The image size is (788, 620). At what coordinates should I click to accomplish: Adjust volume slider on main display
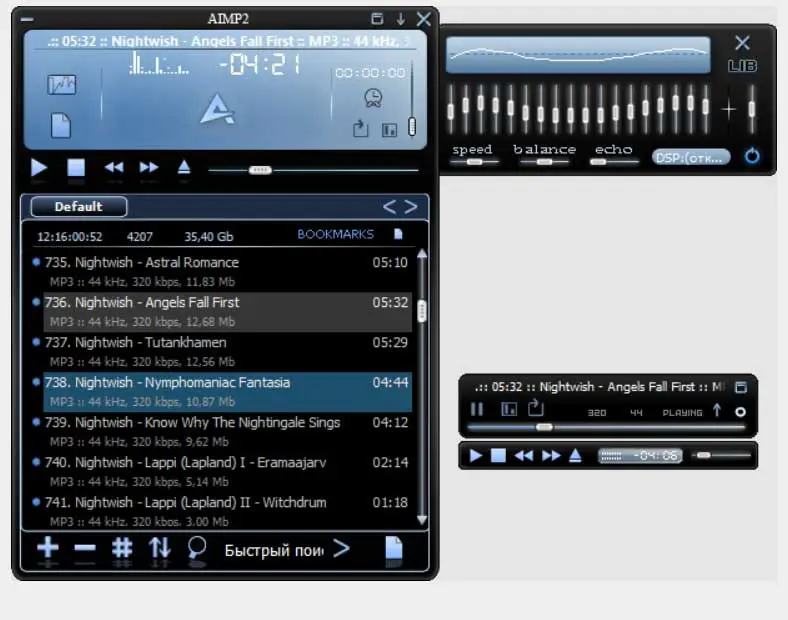(412, 127)
